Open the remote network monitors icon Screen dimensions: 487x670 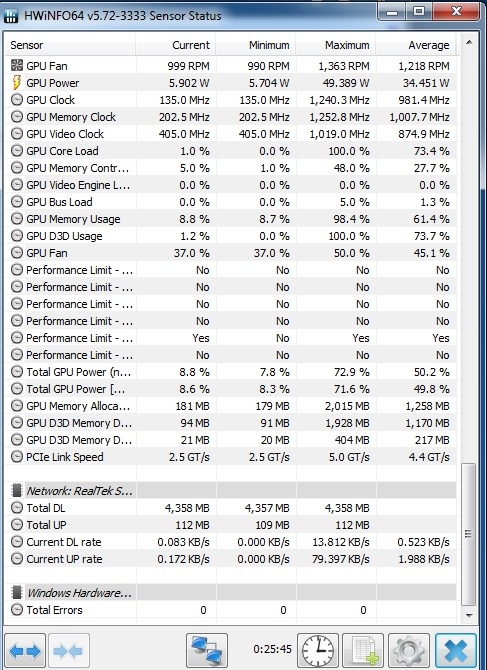pyautogui.click(x=207, y=651)
